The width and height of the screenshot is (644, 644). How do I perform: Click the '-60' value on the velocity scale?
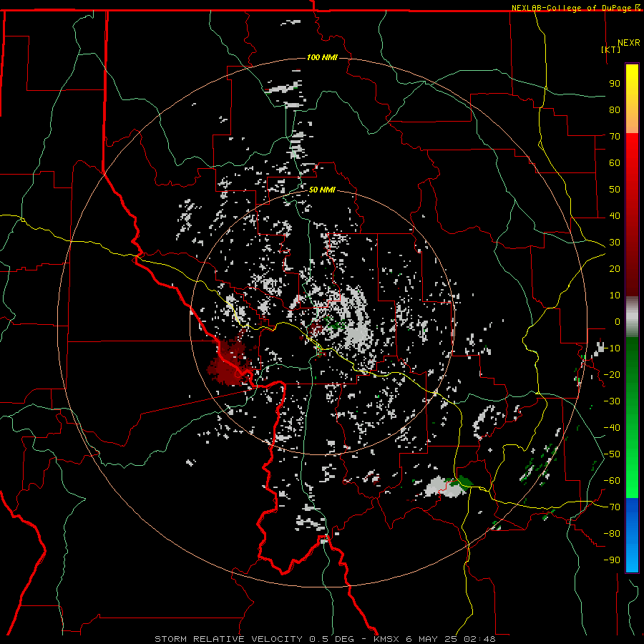coord(612,481)
